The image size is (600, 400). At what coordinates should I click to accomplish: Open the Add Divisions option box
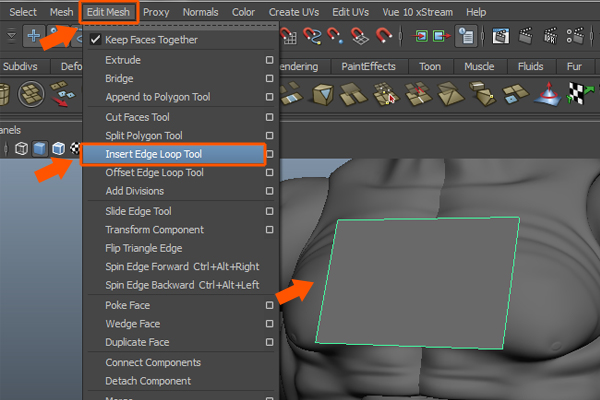[269, 191]
